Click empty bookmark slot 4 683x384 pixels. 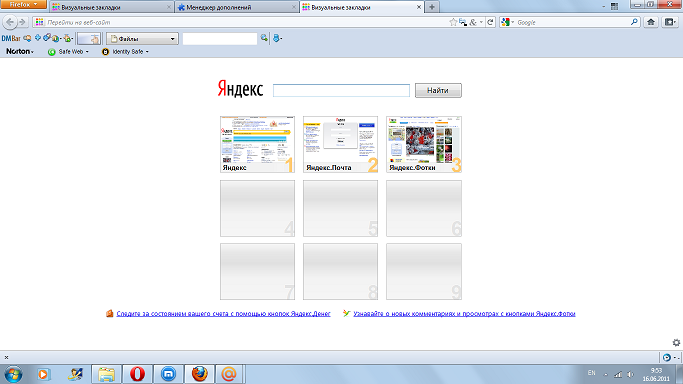click(257, 209)
